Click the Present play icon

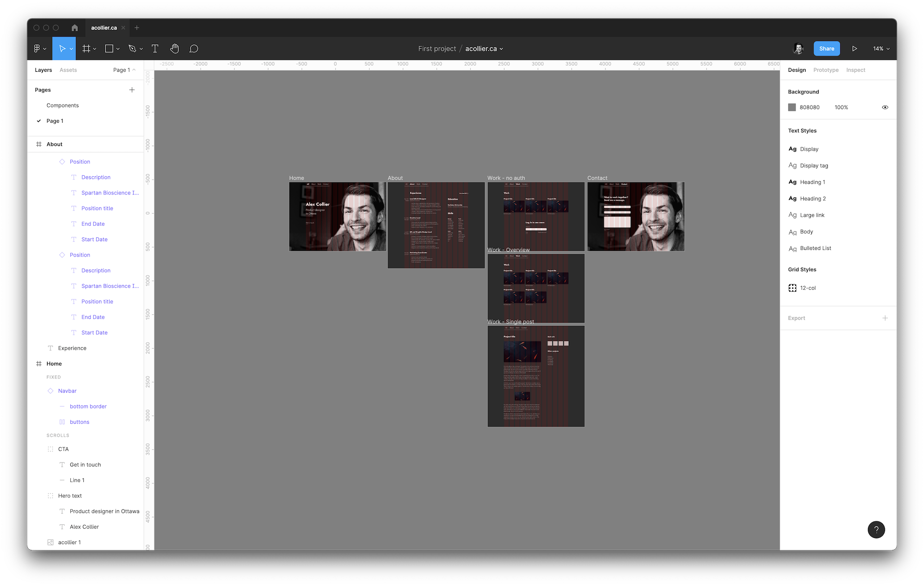(x=855, y=48)
